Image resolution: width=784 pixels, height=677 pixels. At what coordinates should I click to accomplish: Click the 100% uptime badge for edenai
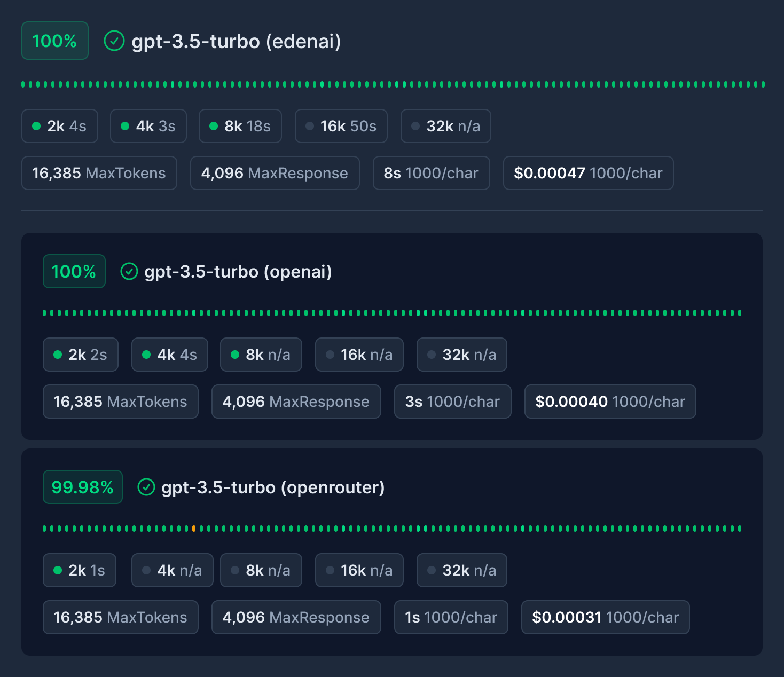(55, 41)
